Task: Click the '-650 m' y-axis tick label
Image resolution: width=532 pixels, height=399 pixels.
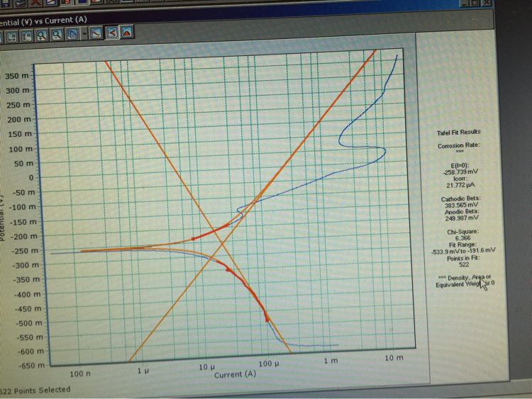Action: coord(31,366)
